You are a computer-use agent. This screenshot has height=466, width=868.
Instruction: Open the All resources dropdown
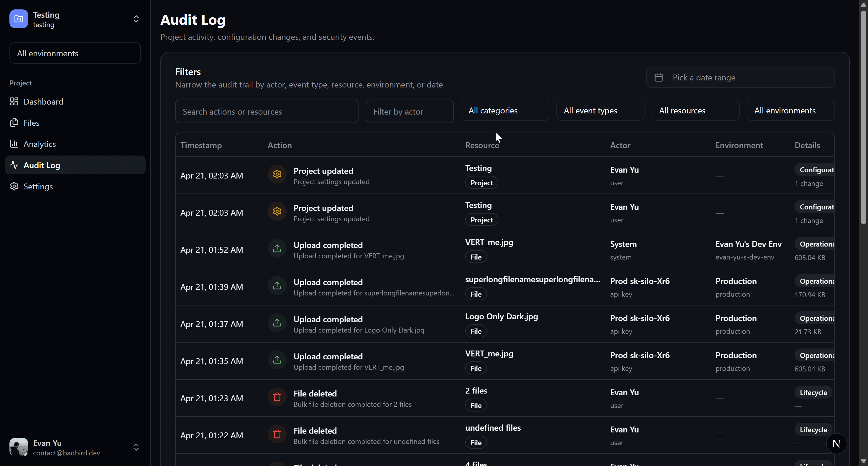(696, 110)
